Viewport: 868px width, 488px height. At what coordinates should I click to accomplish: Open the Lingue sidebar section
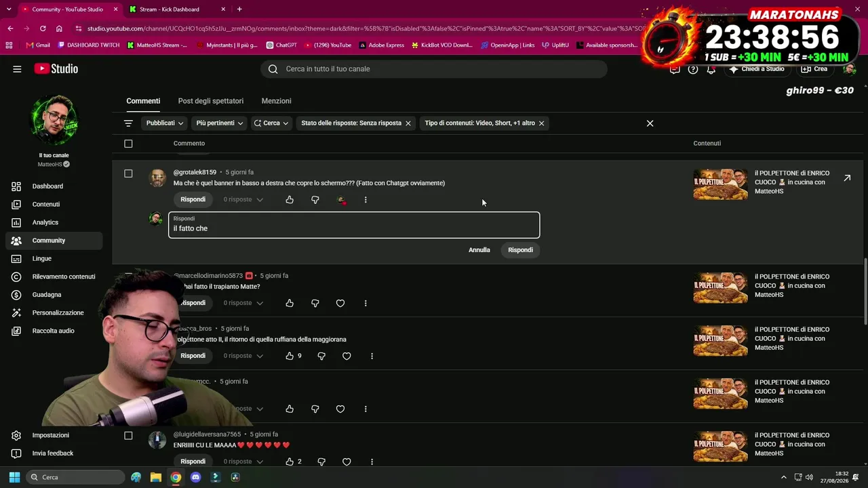[x=54, y=258]
